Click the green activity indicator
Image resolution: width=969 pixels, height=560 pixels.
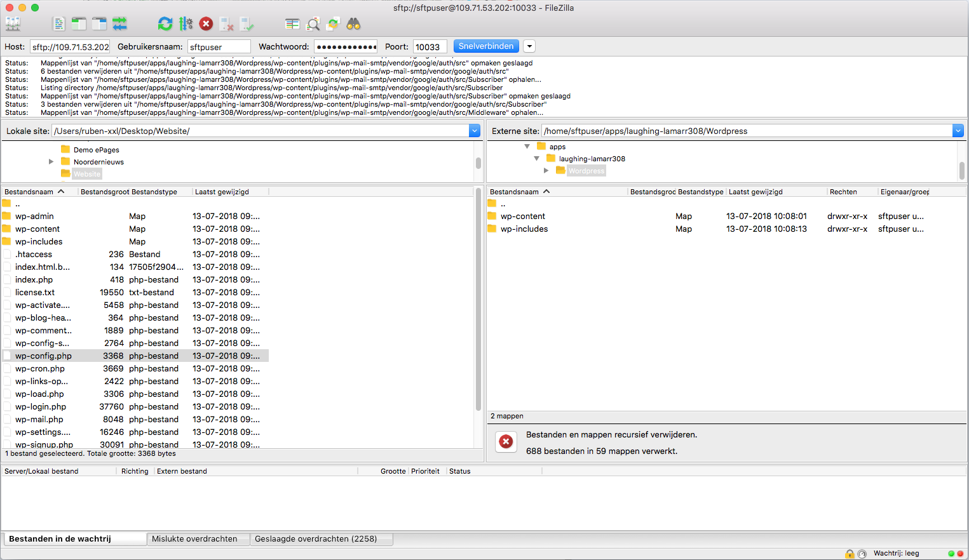951,554
